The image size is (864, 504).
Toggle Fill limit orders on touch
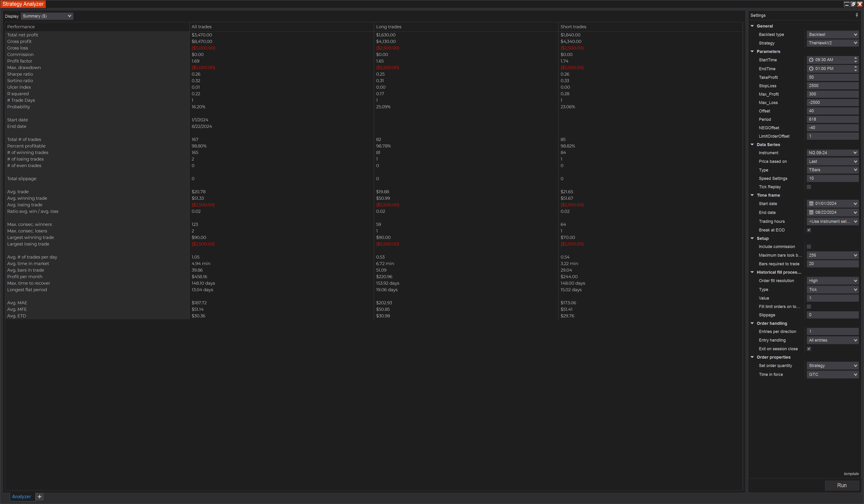(x=809, y=307)
